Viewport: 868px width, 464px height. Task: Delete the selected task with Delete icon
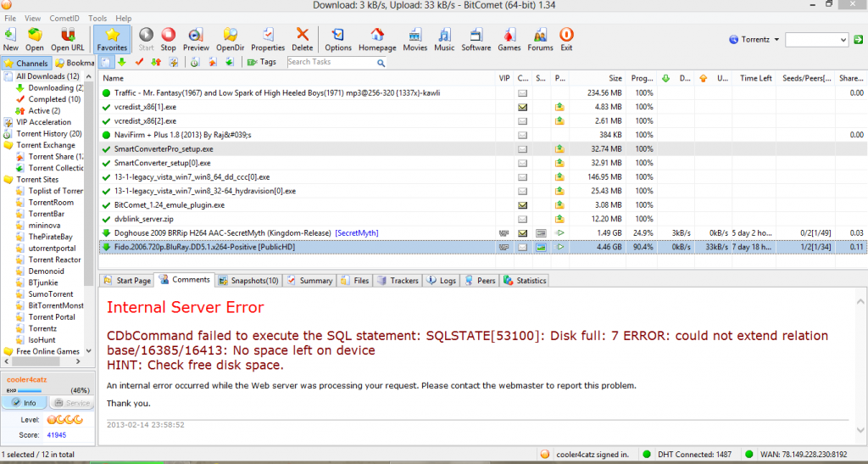(303, 39)
